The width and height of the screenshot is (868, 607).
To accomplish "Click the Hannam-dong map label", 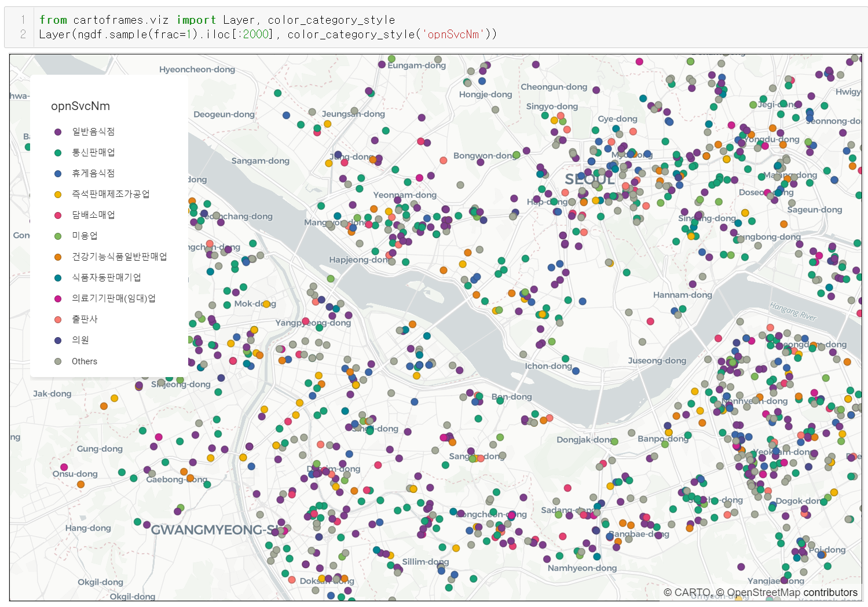I will [x=683, y=295].
